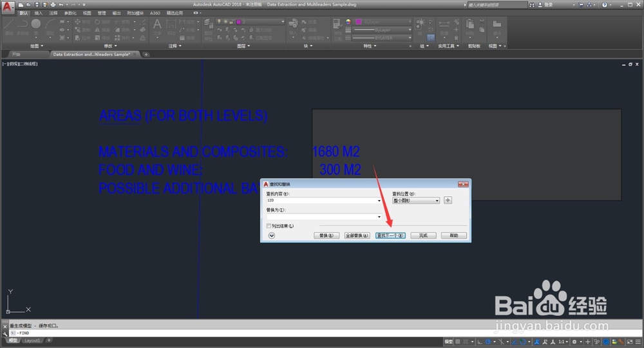Click the Paste clipboard icon
The height and width of the screenshot is (348, 644).
(x=470, y=28)
